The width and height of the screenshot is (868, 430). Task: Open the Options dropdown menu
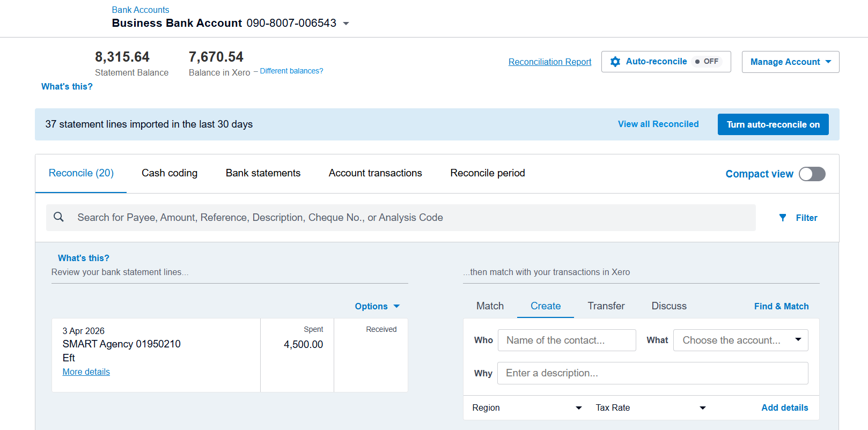tap(377, 306)
